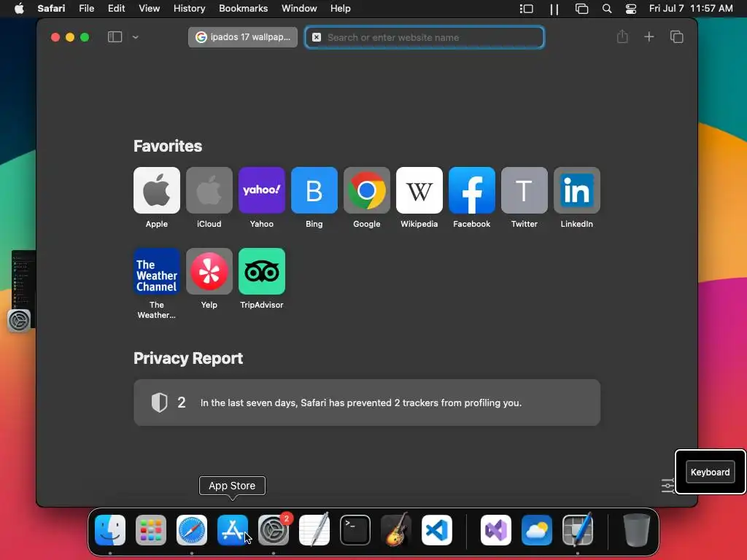Click the Stage Manager menu bar icon

(x=526, y=9)
